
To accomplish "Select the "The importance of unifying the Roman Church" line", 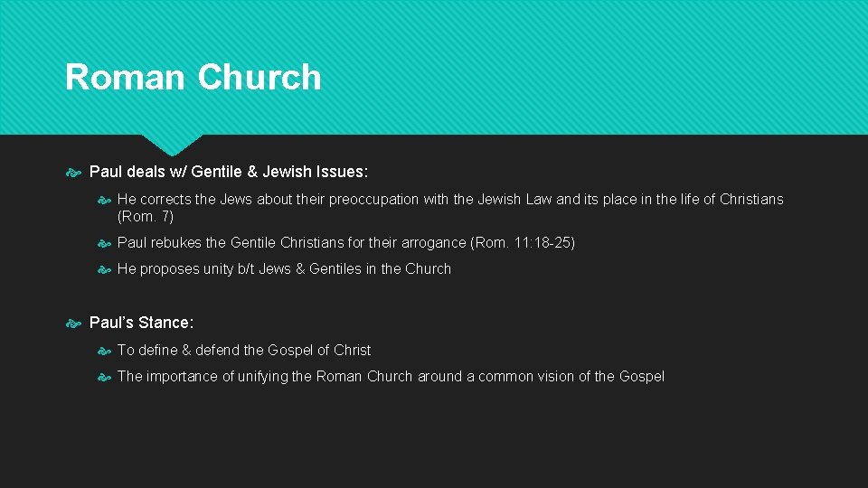I will click(x=391, y=377).
